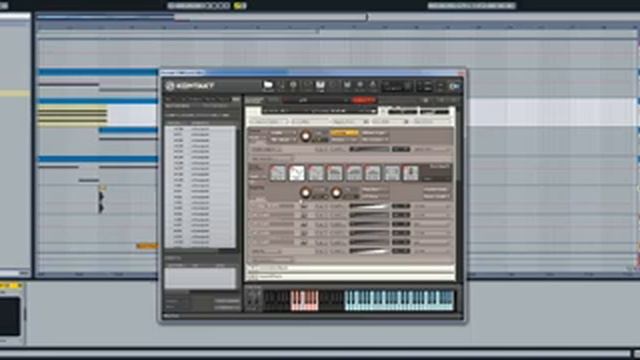Click the orange clip in the DAW arrangement
Screen dimensions: 640x360
coord(147,246)
